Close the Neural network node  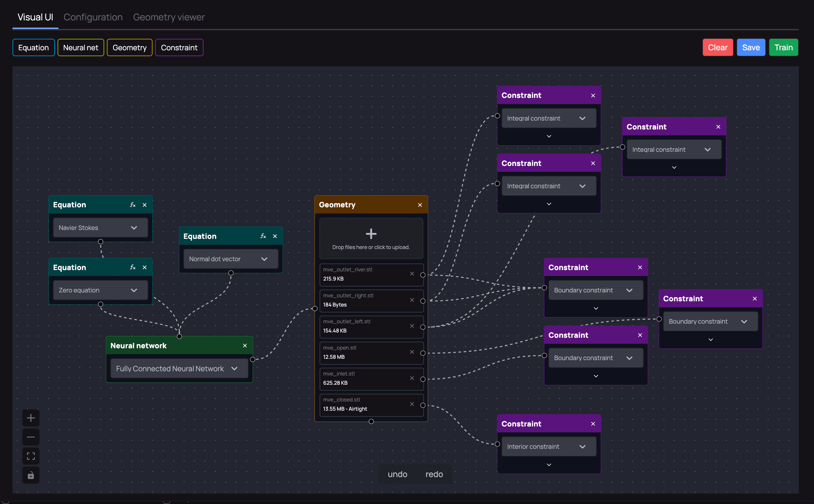(x=245, y=346)
